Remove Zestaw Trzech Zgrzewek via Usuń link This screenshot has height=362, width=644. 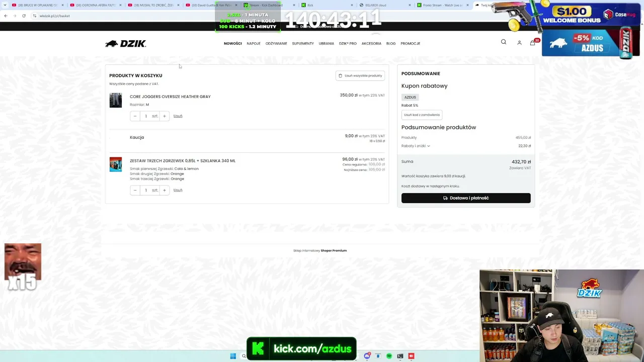tap(178, 190)
